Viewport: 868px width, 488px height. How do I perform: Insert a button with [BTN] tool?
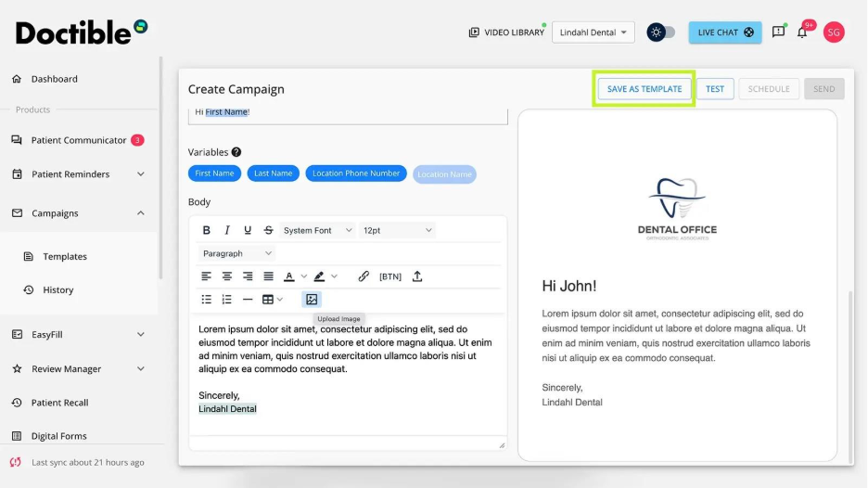click(x=390, y=276)
